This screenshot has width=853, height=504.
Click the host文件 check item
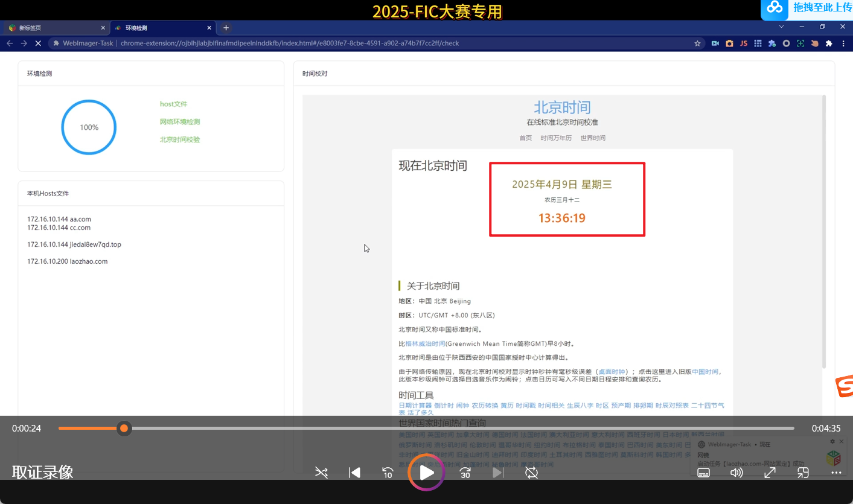point(173,104)
